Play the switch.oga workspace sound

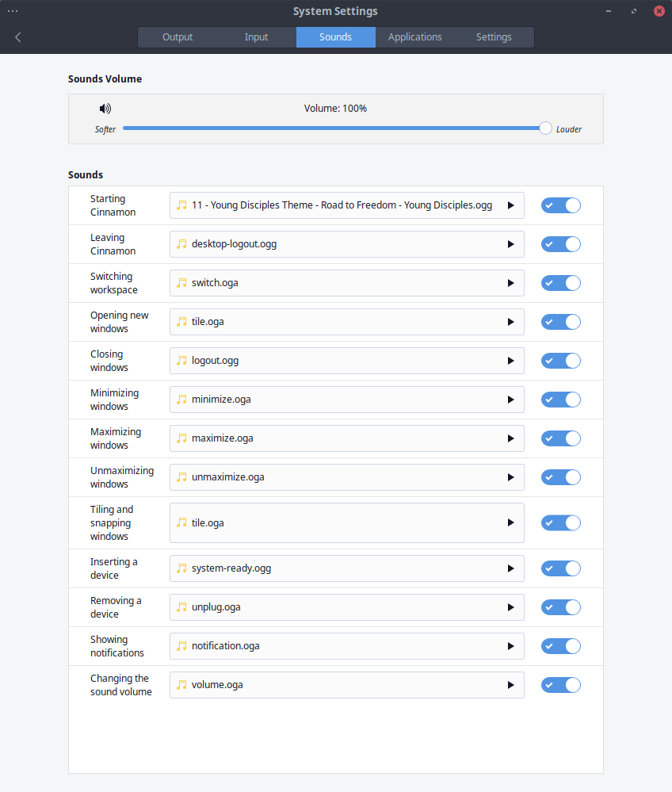[510, 283]
